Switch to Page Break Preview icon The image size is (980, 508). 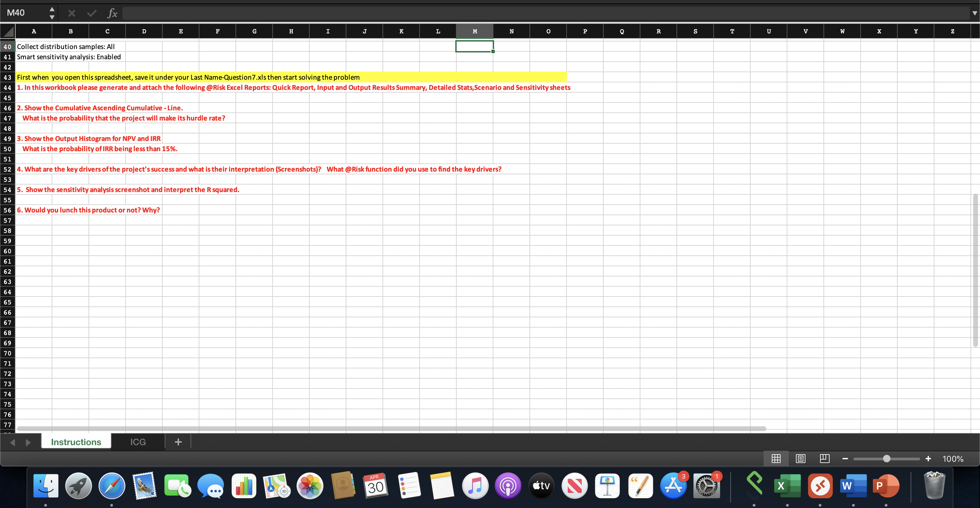pos(824,459)
